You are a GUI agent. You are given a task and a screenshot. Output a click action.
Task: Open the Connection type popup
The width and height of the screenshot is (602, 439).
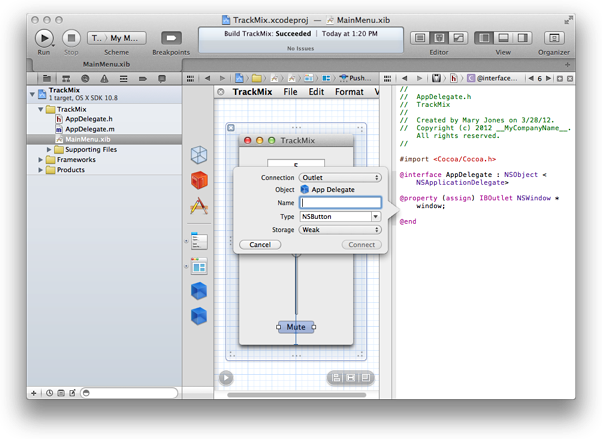(340, 177)
